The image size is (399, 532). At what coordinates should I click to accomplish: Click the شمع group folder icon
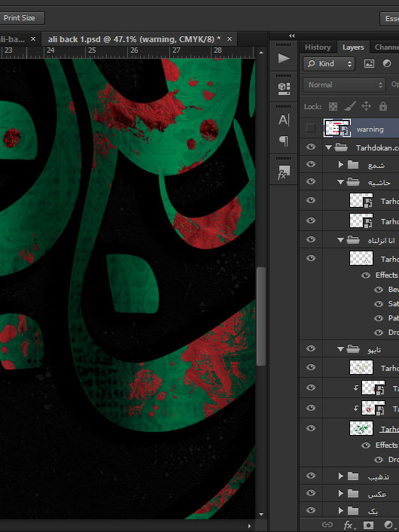353,165
